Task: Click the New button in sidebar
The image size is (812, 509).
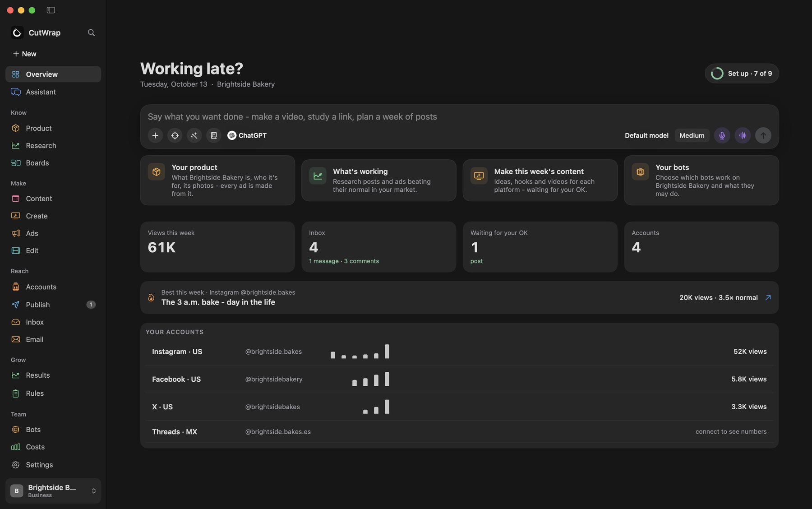Action: tap(25, 54)
